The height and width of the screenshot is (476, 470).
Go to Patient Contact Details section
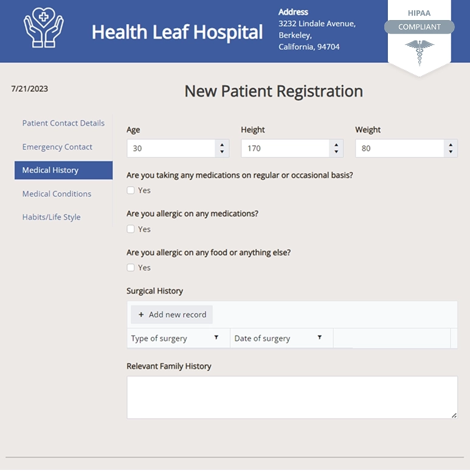point(63,123)
